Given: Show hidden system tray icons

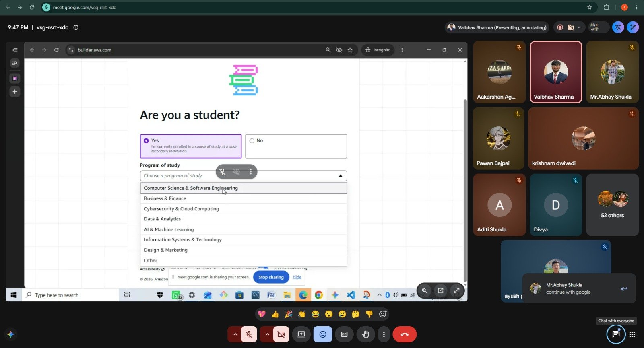Looking at the screenshot, I should point(379,295).
